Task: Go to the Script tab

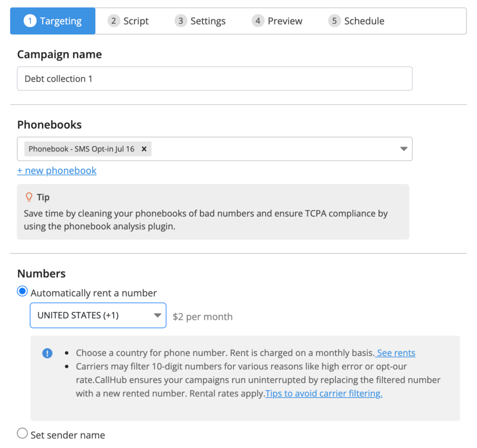Action: tap(128, 21)
